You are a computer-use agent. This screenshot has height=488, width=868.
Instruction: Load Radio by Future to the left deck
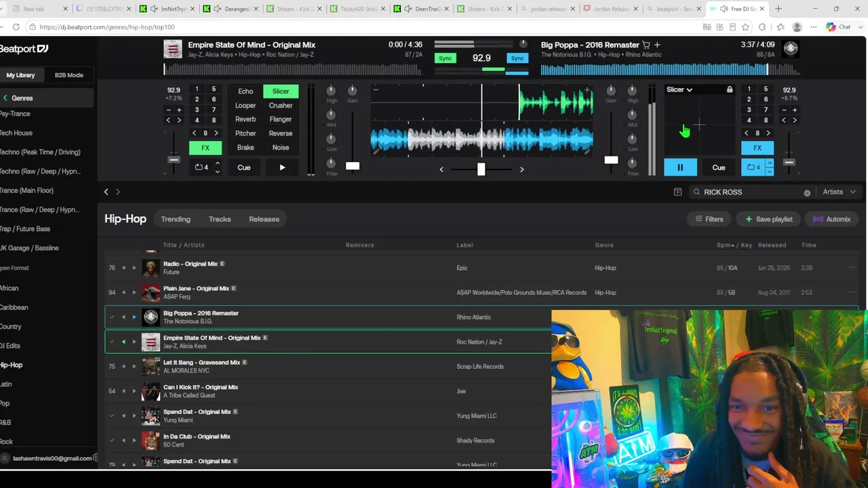click(123, 268)
